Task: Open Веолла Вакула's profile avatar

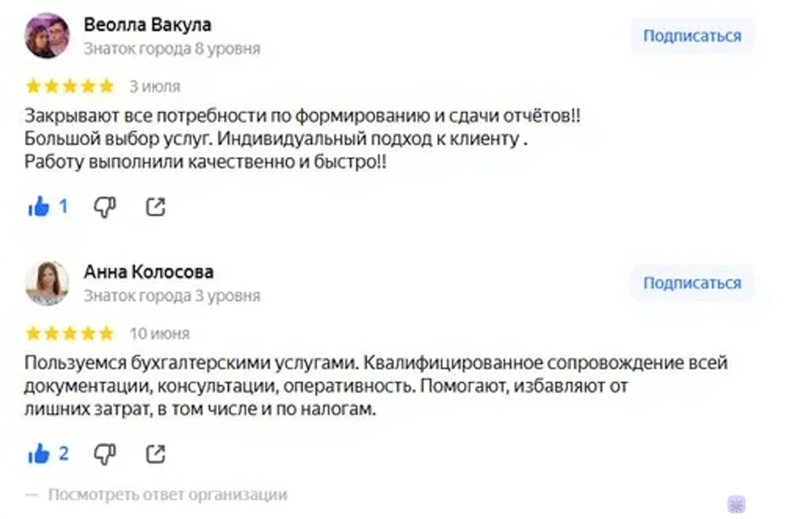Action: (47, 36)
